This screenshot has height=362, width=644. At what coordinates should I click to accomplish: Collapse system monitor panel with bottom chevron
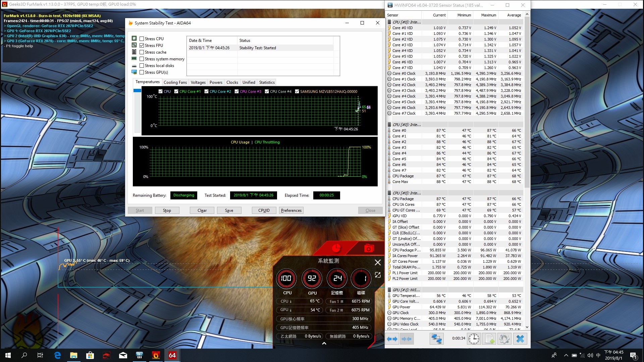coord(324,344)
